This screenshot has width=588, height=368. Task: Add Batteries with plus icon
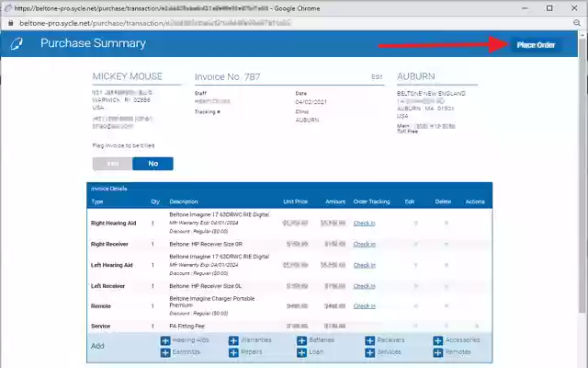pyautogui.click(x=302, y=340)
